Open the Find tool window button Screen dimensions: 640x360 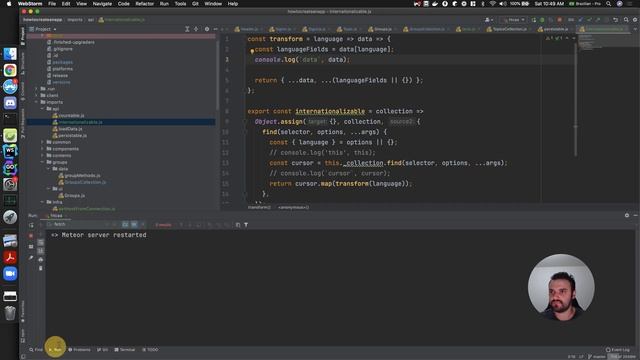pos(36,350)
